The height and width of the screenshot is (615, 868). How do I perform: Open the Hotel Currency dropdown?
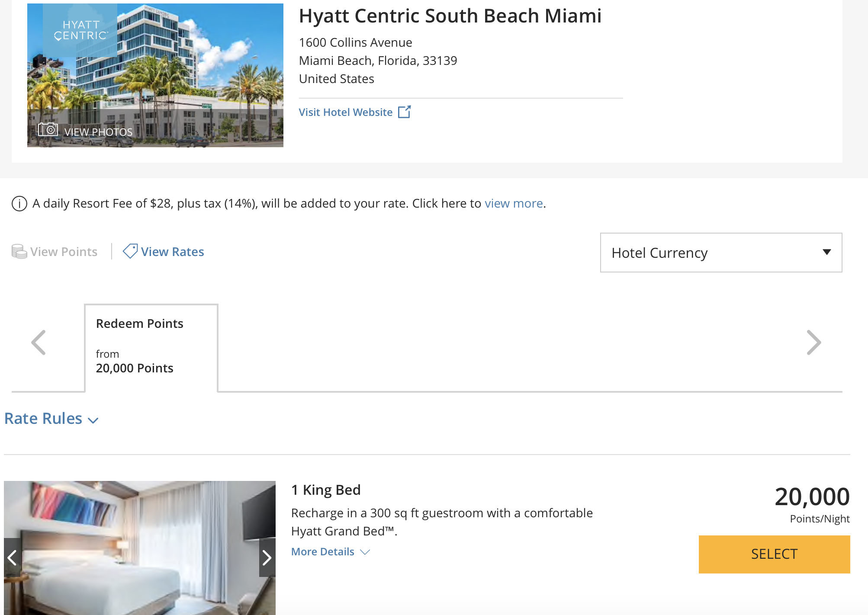pos(720,253)
